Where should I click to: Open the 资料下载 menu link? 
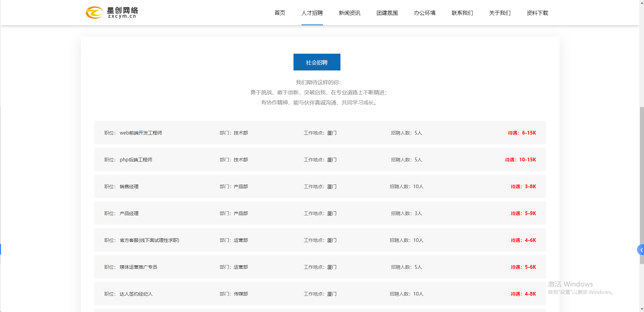coord(537,13)
